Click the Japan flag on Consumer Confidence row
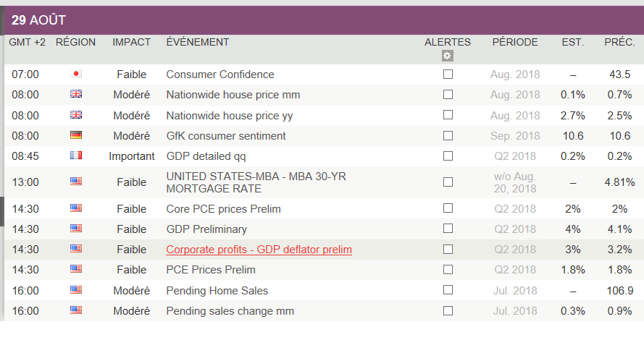The height and width of the screenshot is (340, 644). (x=76, y=74)
